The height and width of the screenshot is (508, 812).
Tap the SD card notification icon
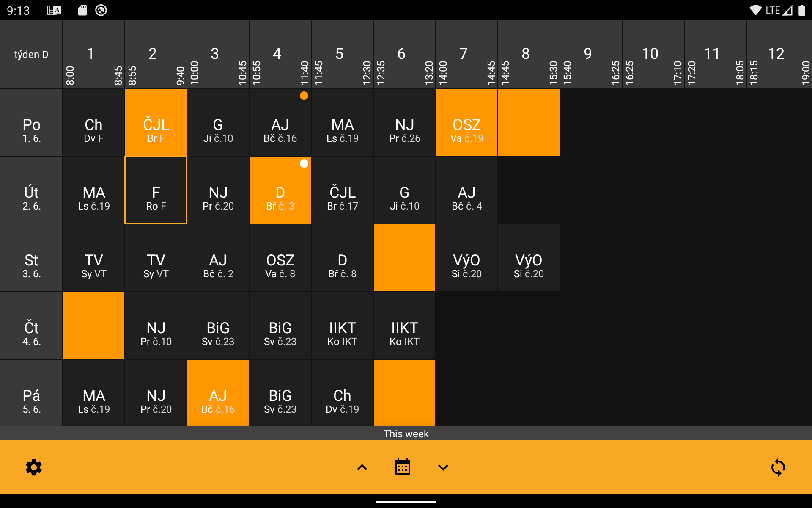click(x=82, y=10)
